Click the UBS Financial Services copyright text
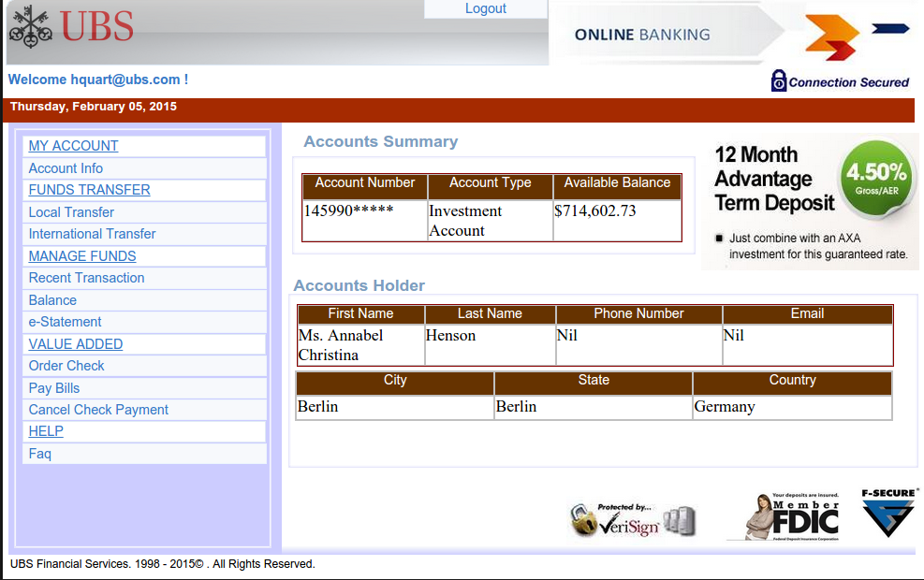The width and height of the screenshot is (924, 580). tap(163, 564)
